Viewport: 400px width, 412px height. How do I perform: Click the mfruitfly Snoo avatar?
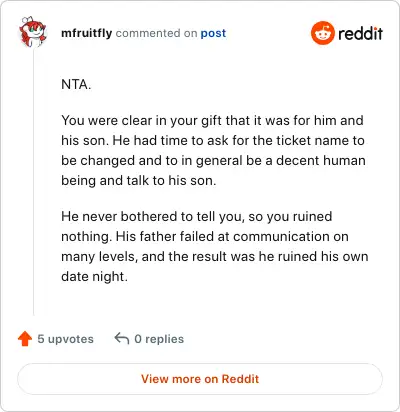32,32
